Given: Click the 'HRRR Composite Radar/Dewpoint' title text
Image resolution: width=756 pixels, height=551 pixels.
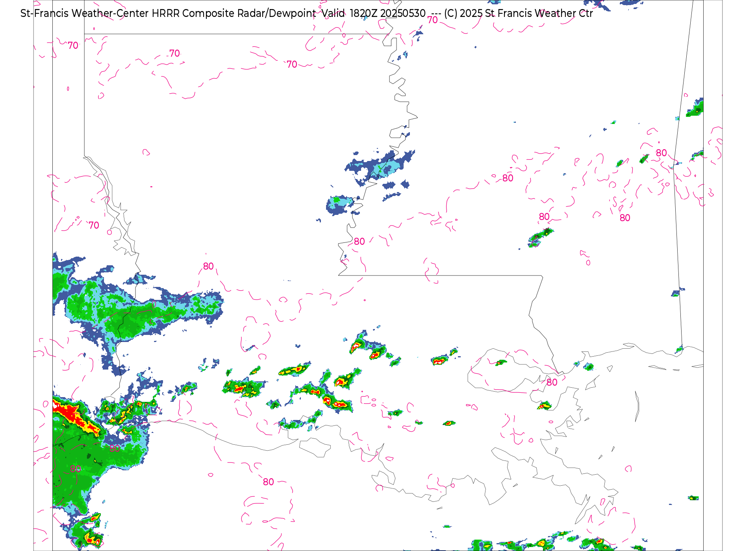Looking at the screenshot, I should coord(233,13).
